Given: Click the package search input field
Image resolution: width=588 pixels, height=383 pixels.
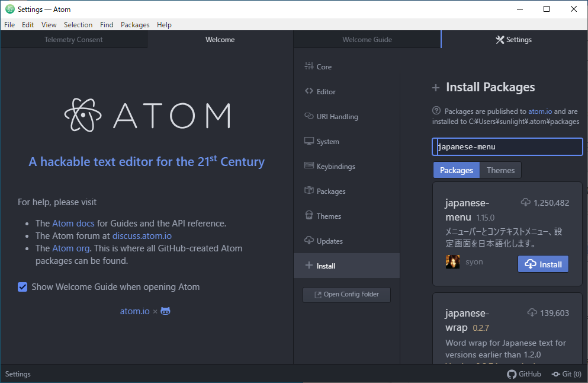Looking at the screenshot, I should pyautogui.click(x=507, y=146).
